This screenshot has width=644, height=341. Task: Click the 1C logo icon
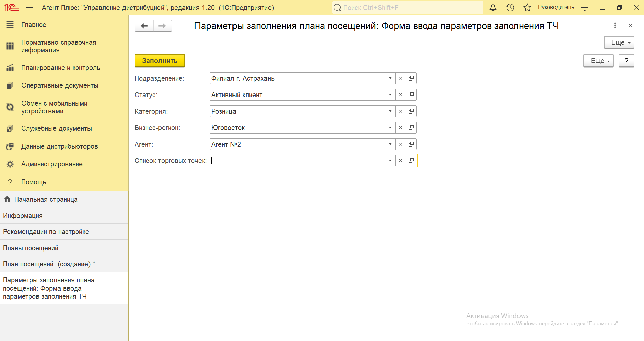12,7
